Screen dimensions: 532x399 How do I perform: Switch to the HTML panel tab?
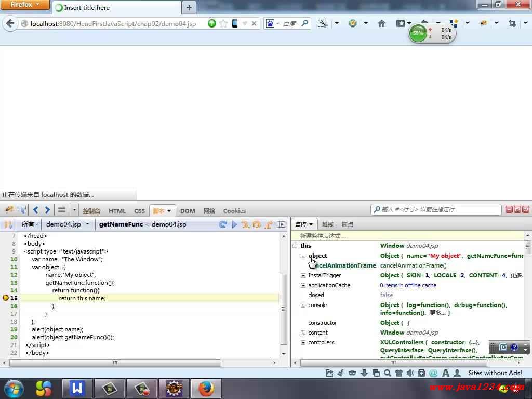(x=117, y=211)
